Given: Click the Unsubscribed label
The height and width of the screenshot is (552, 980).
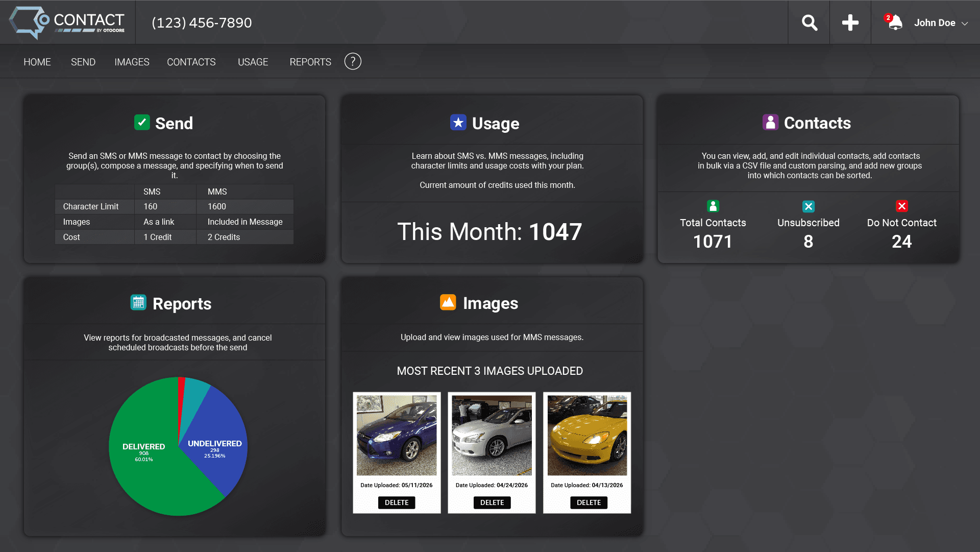Looking at the screenshot, I should (x=808, y=223).
